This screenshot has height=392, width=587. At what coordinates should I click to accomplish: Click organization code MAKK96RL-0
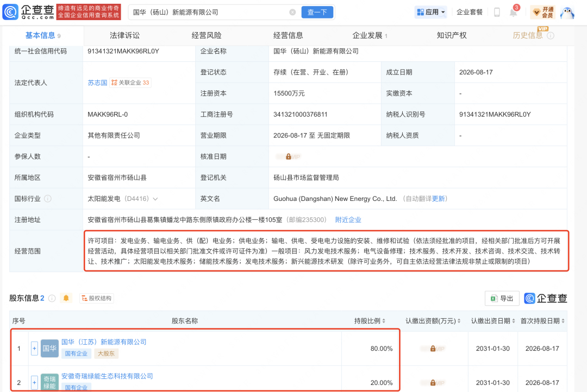pyautogui.click(x=108, y=115)
